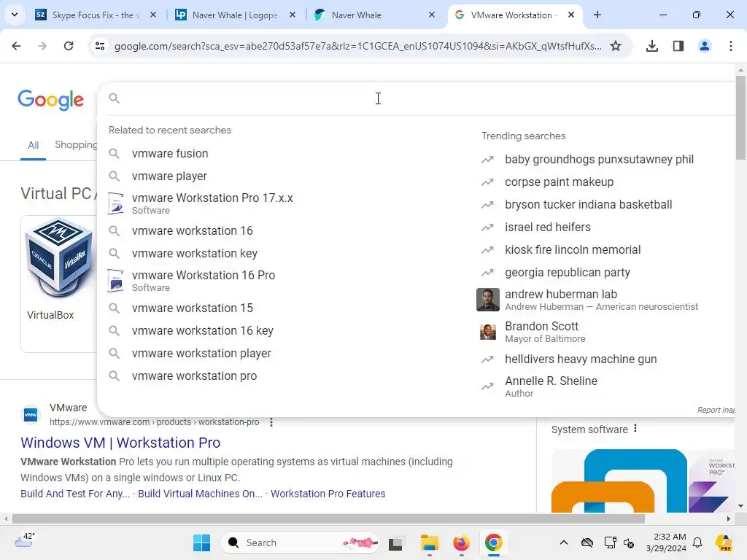The height and width of the screenshot is (560, 747).
Task: Show hidden system tray icons
Action: [x=564, y=542]
